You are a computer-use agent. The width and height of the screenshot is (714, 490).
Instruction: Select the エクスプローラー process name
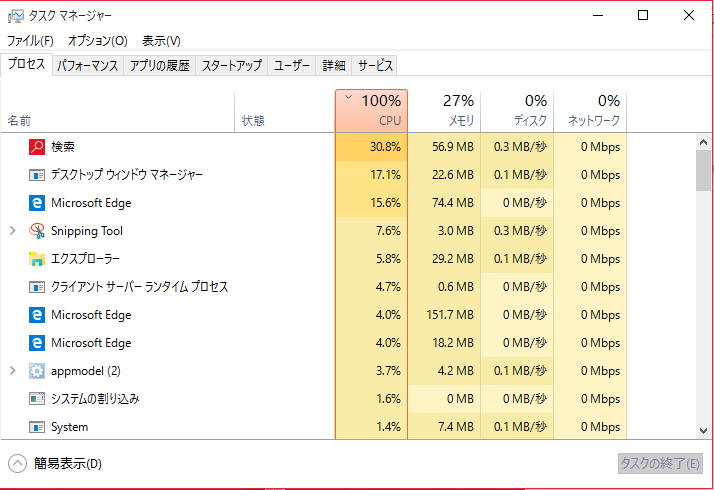click(x=85, y=259)
